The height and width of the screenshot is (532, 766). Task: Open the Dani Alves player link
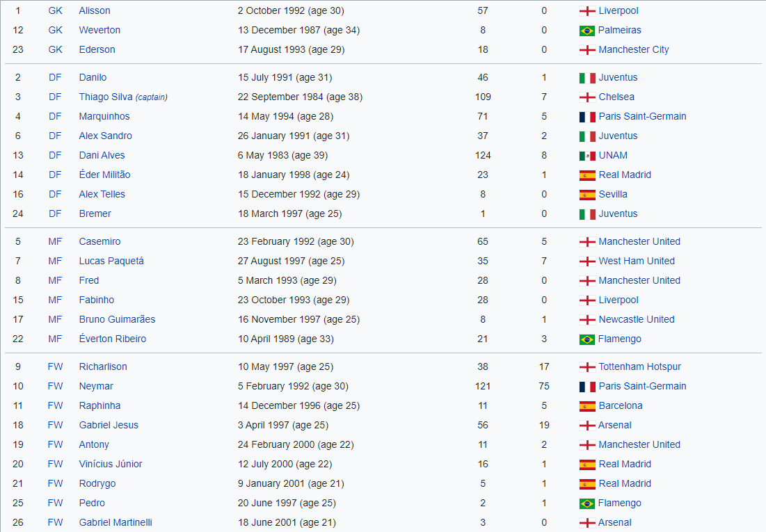[102, 155]
